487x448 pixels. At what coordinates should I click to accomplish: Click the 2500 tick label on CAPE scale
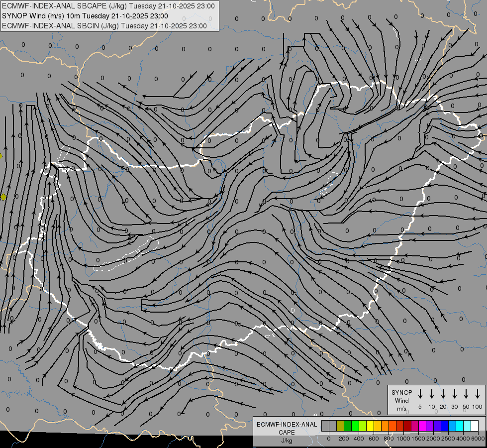click(x=448, y=439)
